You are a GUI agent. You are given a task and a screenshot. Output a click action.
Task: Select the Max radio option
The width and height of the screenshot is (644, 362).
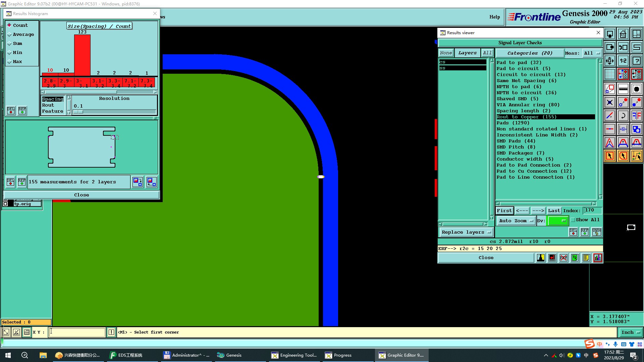click(x=10, y=62)
